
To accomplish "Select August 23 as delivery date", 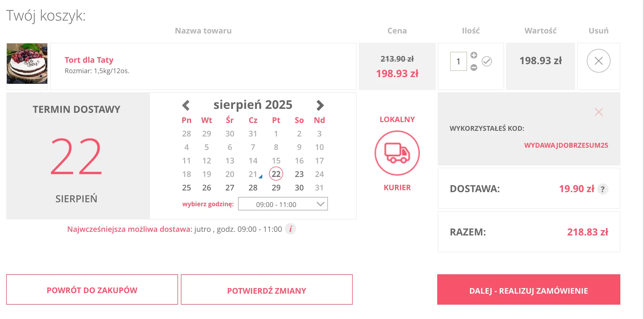I will click(299, 174).
